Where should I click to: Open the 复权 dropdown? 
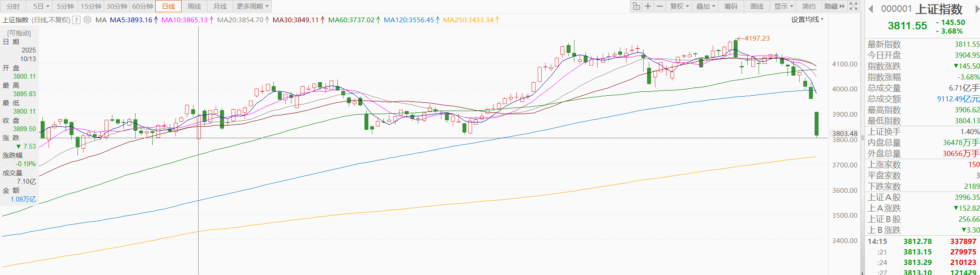679,6
